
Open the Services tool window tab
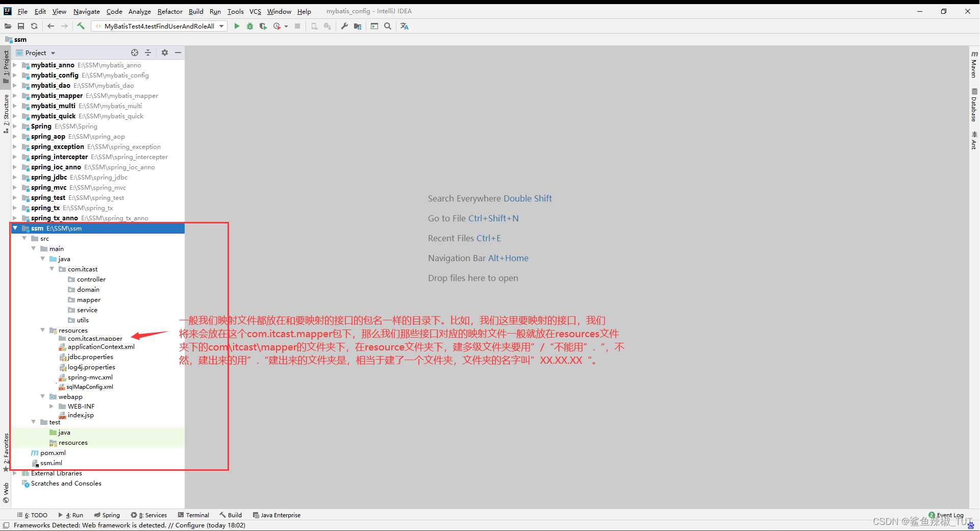coord(149,515)
